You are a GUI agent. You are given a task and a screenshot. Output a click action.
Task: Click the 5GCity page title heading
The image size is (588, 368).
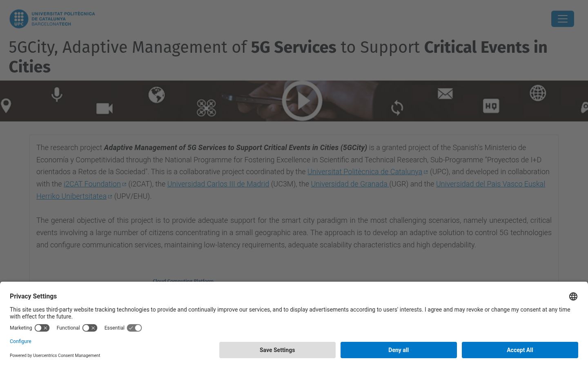(x=278, y=57)
